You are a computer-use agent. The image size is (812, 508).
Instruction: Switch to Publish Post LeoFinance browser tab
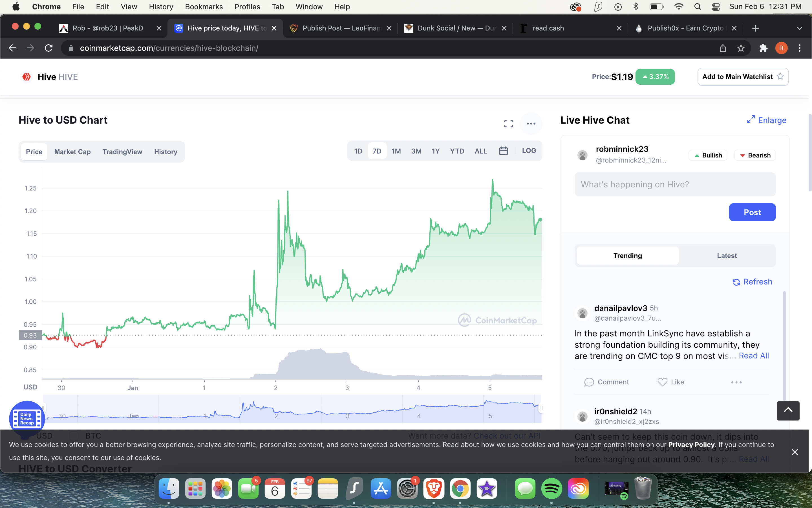[x=340, y=28]
